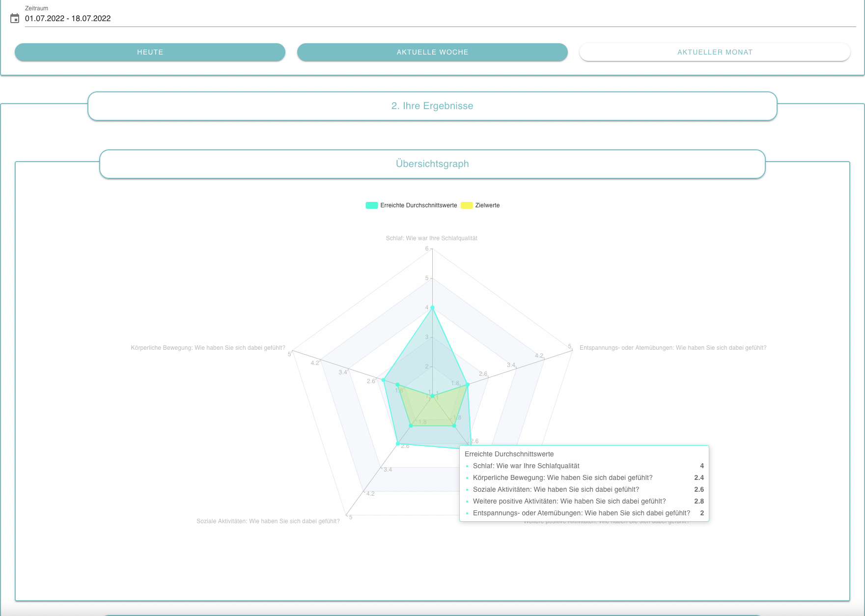The image size is (865, 616).
Task: Click the yellow Zielwerte point on Körperliche Bewegung axis
Action: 397,385
